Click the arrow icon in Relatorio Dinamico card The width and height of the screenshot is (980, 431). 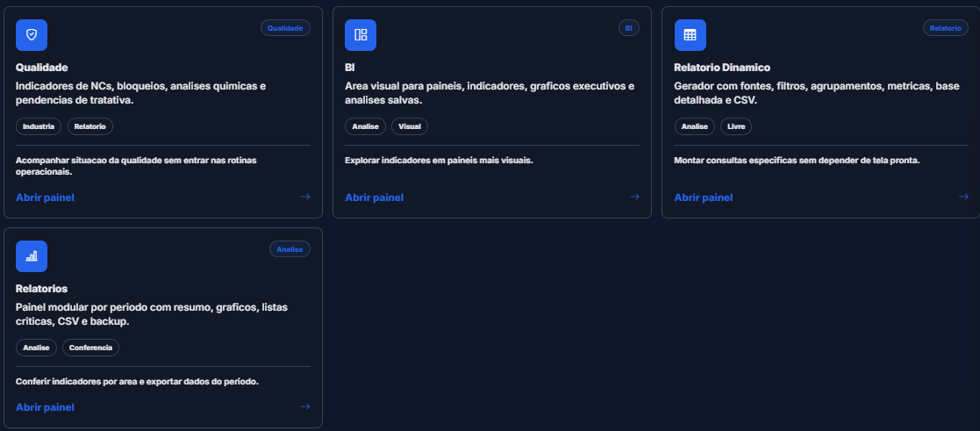click(963, 197)
